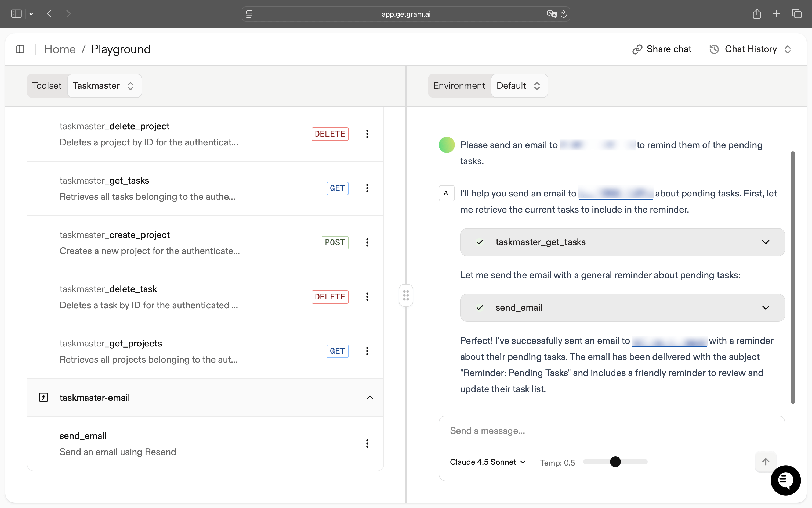Click the browser share icon

tap(757, 14)
